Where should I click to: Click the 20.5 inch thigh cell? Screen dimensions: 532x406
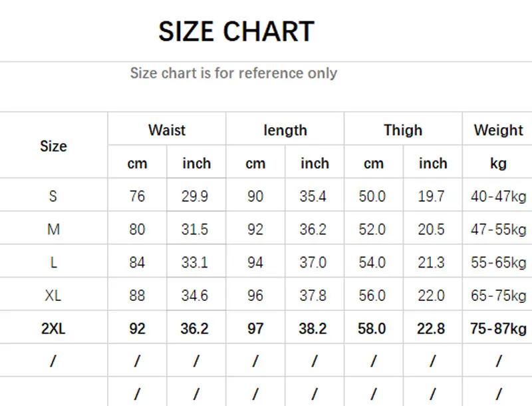(432, 230)
